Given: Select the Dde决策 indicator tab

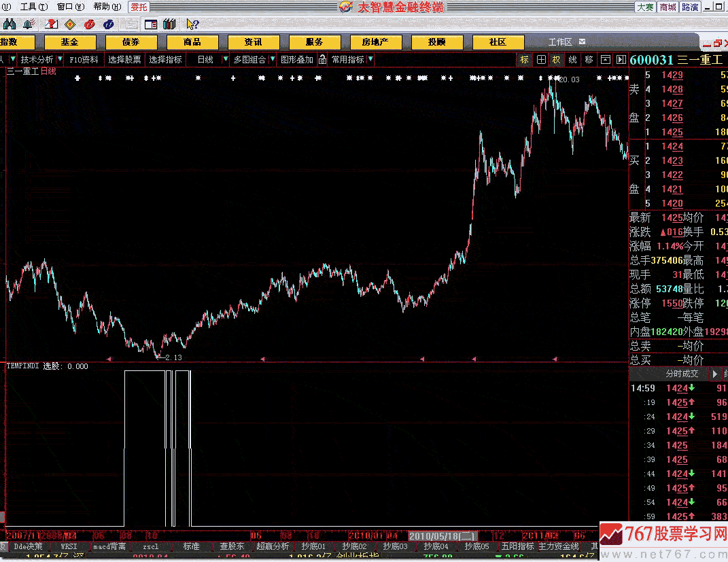Looking at the screenshot, I should coord(29,546).
